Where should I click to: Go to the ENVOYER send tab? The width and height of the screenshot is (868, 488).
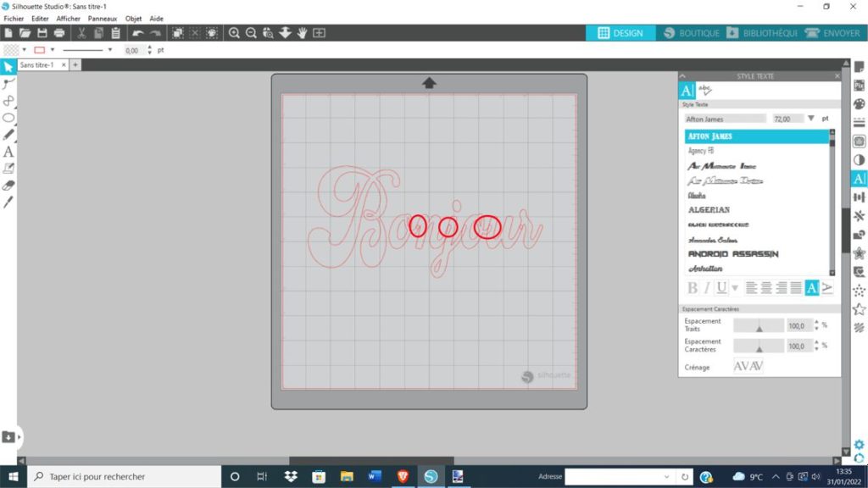(832, 33)
